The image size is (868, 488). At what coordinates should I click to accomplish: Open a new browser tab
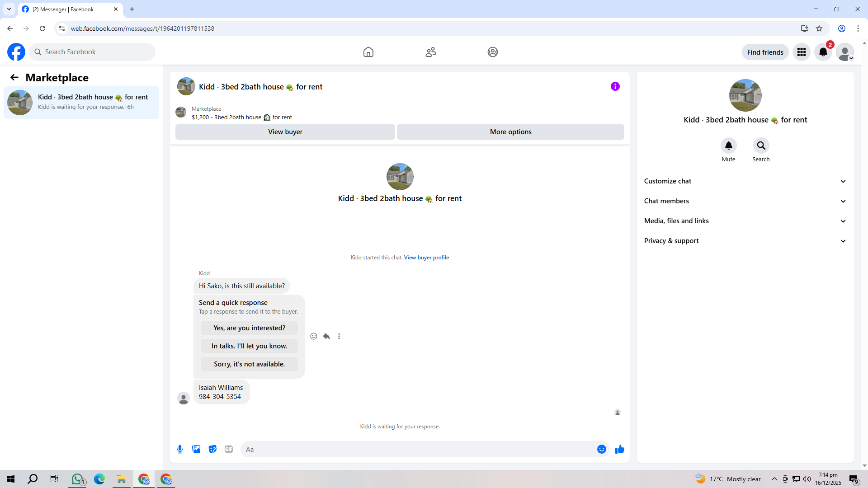(x=132, y=9)
